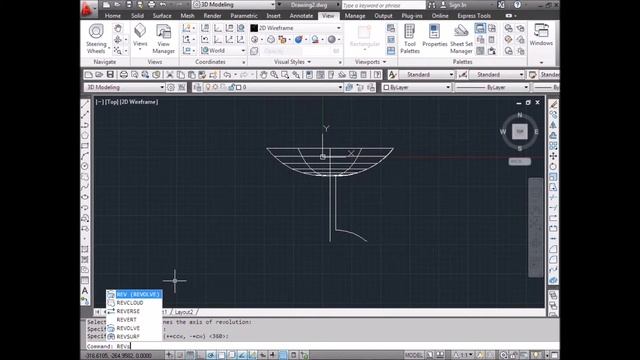
Task: Open the View Manager
Action: click(x=163, y=38)
